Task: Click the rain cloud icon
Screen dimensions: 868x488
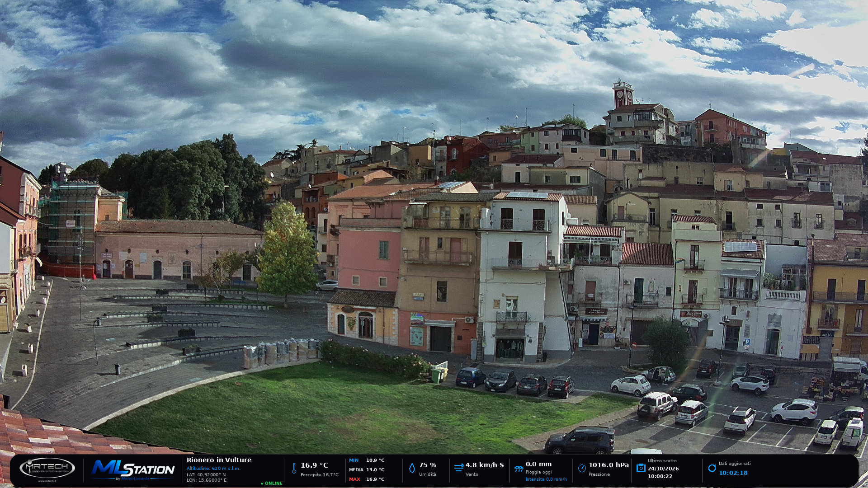Action: 519,469
